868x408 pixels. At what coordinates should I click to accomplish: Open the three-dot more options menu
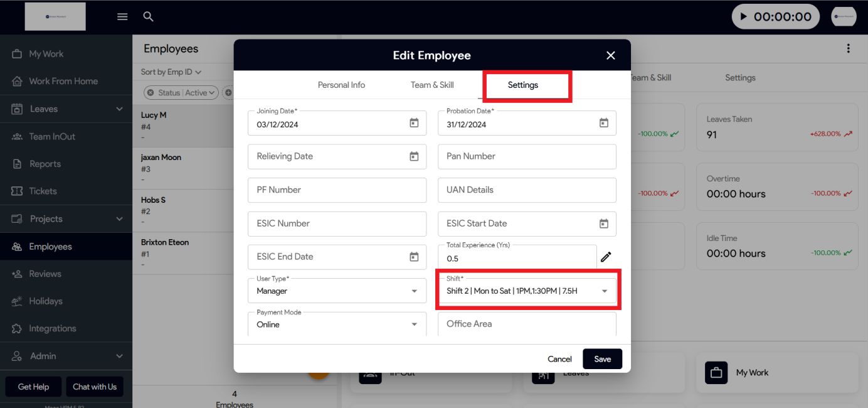point(848,49)
